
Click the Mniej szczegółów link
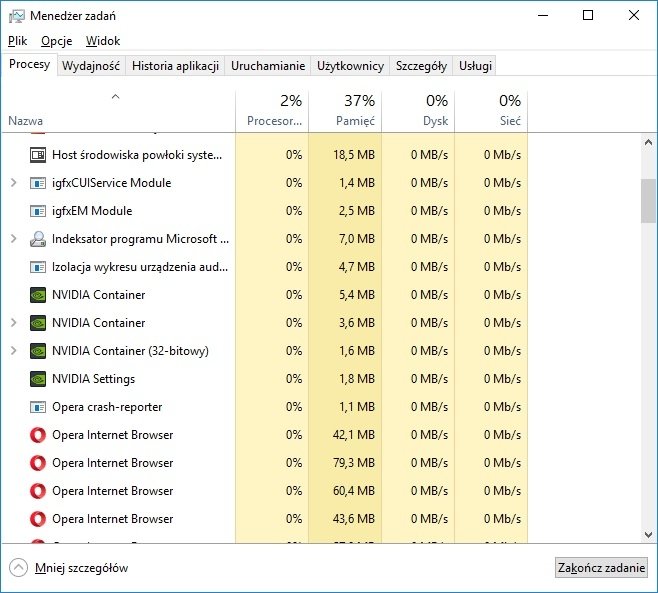(81, 568)
